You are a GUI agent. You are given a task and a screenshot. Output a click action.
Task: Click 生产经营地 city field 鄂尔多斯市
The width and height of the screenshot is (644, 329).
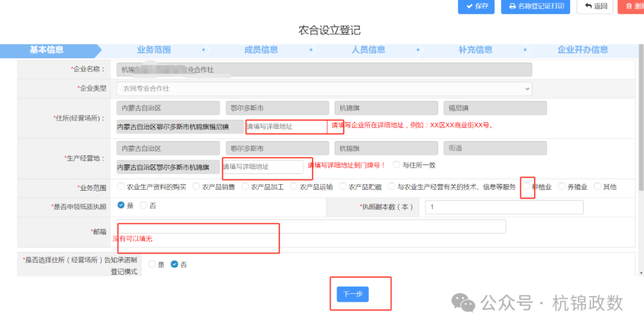tap(277, 148)
